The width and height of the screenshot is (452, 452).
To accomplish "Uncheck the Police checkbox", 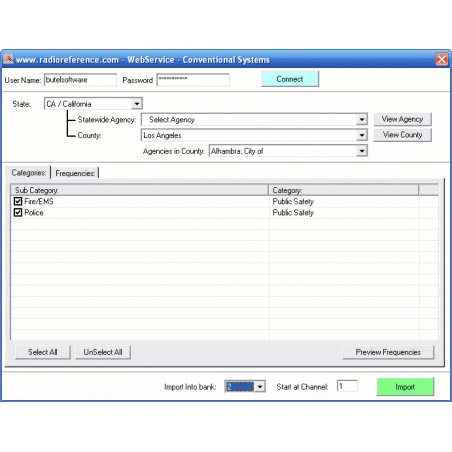I will tap(18, 213).
